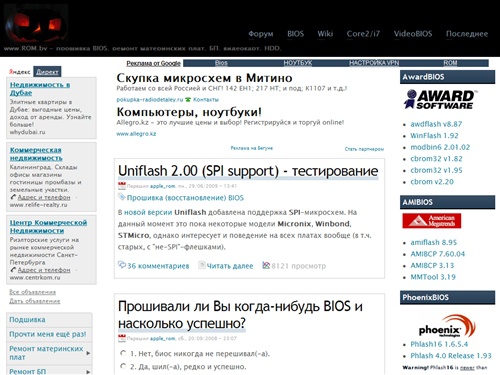
Task: Download cbrom32 v1.82
Action: [x=436, y=159]
